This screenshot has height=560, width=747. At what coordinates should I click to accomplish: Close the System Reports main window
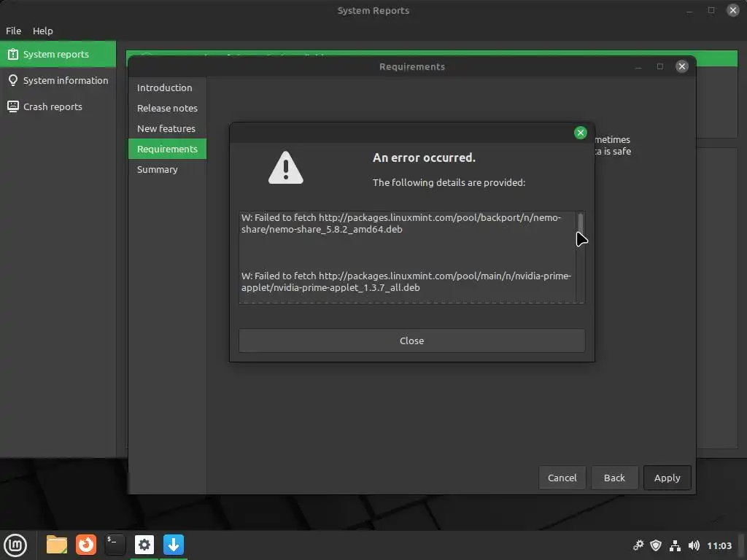[732, 10]
